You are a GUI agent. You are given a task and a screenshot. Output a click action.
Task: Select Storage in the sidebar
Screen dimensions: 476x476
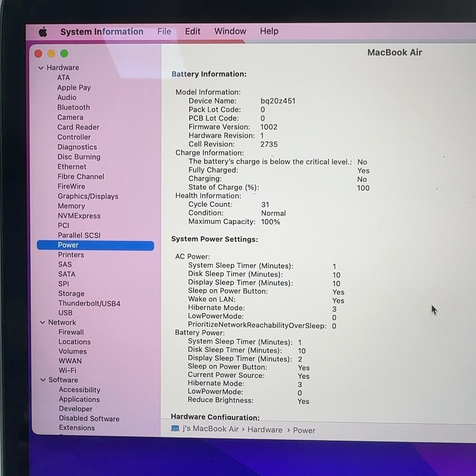pos(71,294)
